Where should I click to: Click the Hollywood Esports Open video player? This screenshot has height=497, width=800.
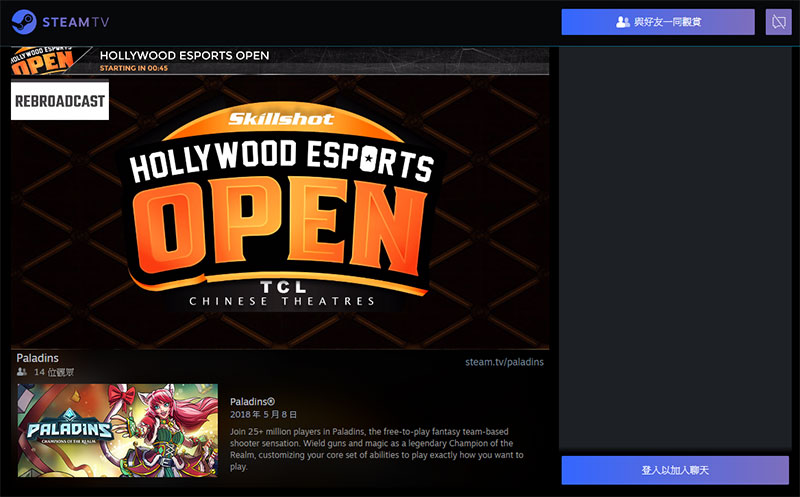click(x=280, y=198)
